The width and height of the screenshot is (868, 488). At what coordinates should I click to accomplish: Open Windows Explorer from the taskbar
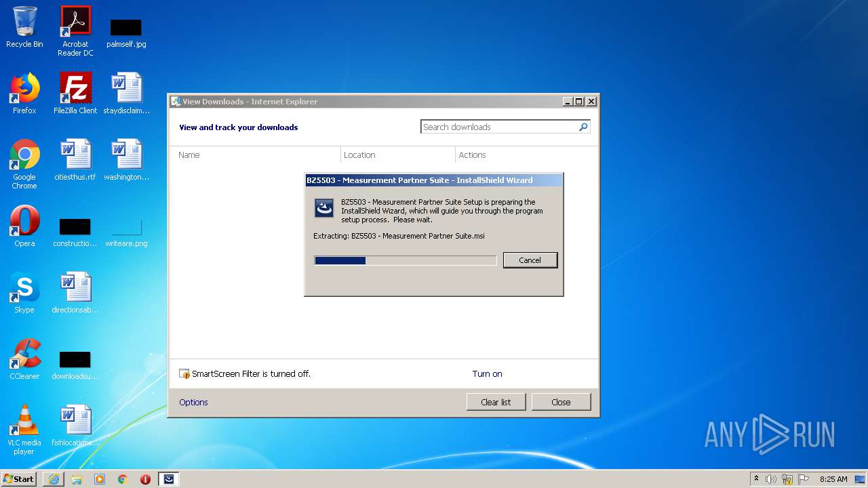[77, 479]
